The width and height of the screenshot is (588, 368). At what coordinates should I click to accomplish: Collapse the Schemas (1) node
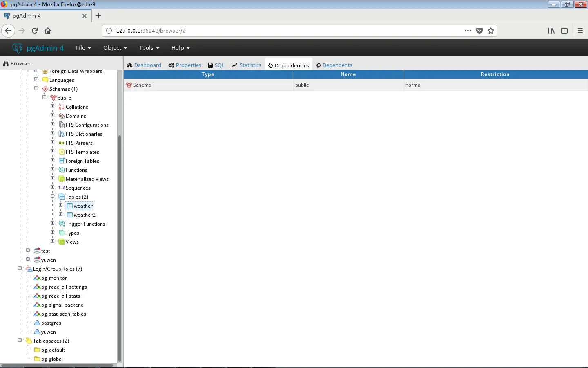coord(36,88)
